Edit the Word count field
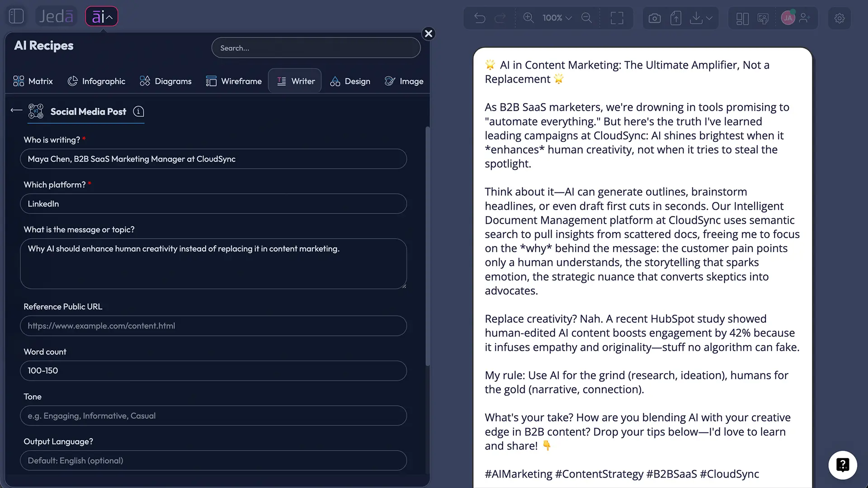The height and width of the screenshot is (488, 868). point(213,371)
